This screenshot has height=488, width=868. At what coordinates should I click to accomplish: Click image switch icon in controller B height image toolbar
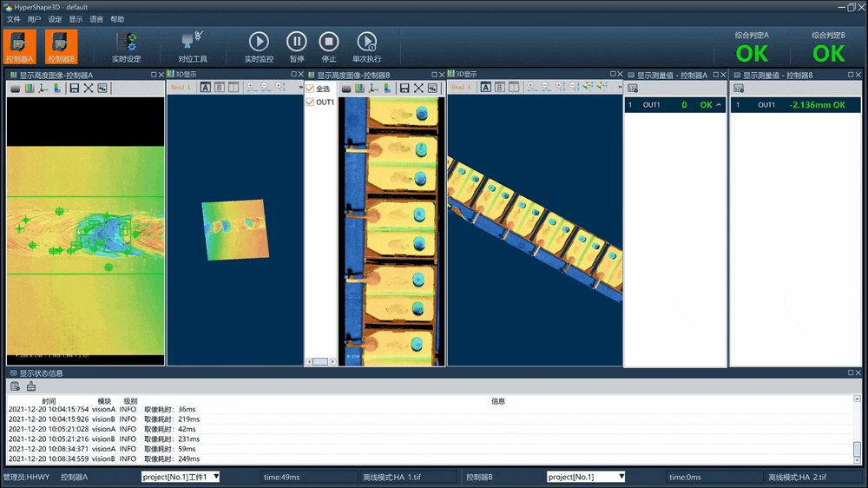432,88
